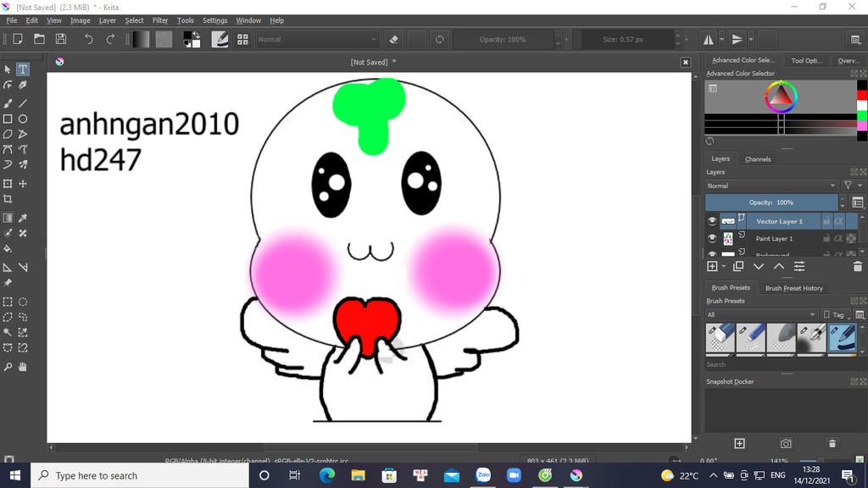Image resolution: width=868 pixels, height=488 pixels.
Task: Take a snapshot with the camera icon
Action: pos(786,444)
